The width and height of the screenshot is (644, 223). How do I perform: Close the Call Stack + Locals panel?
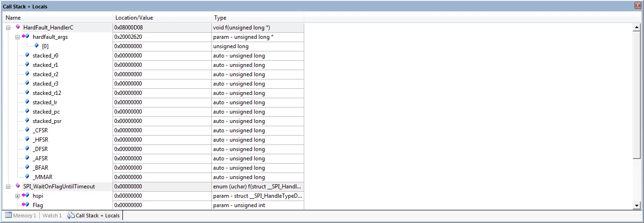click(637, 6)
